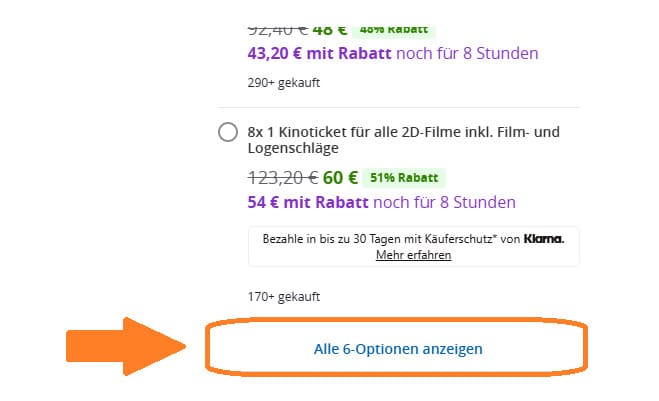Click the green '60 €' price
This screenshot has height=401, width=659.
340,178
